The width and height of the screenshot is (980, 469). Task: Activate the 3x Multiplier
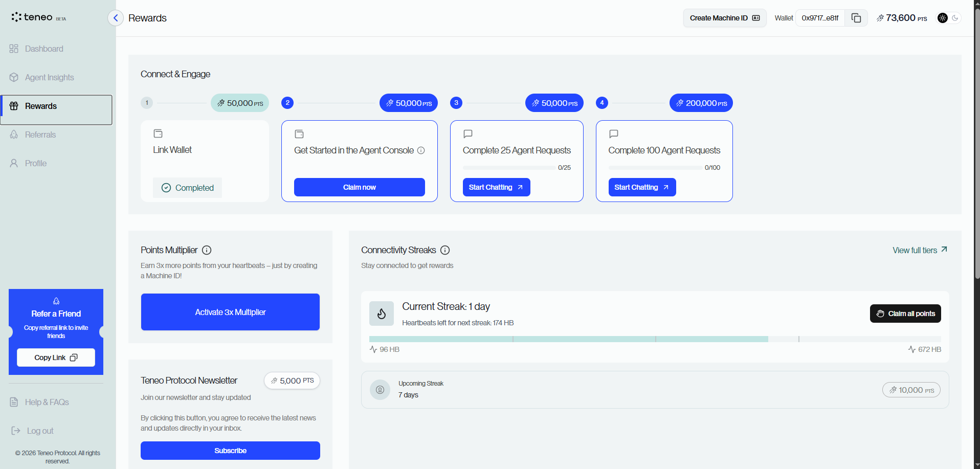[230, 312]
